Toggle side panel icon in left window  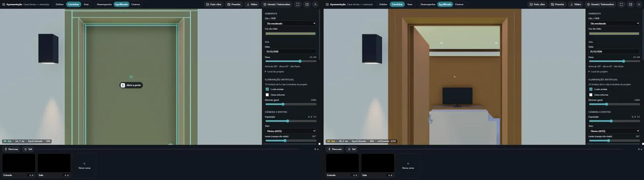(307, 4)
